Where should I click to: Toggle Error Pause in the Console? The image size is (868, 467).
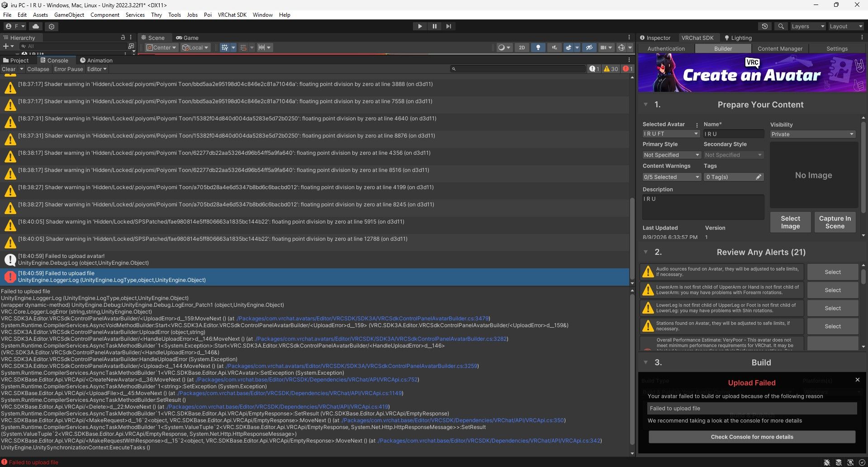tap(68, 69)
